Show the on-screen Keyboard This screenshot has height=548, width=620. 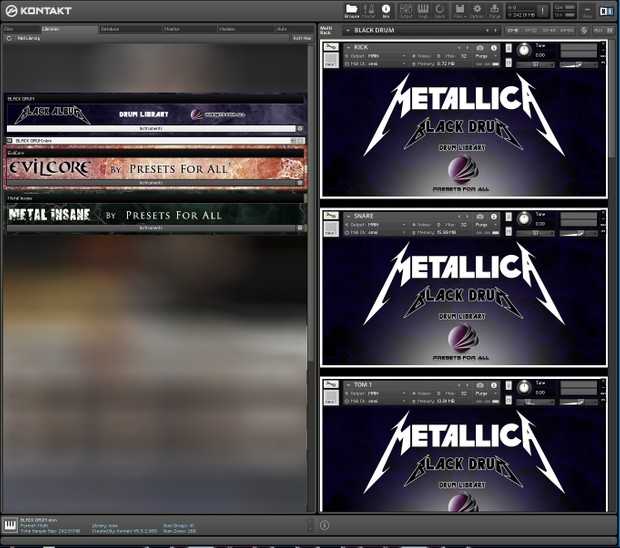pos(423,11)
